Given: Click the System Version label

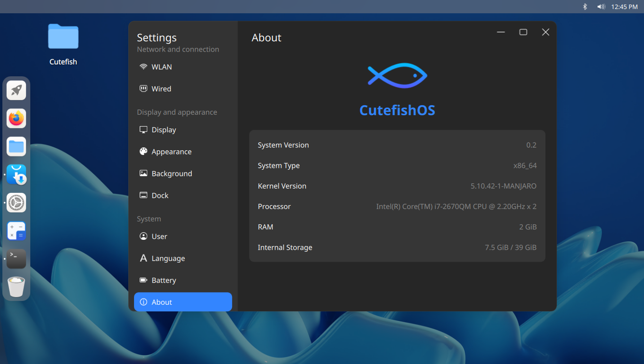Looking at the screenshot, I should 283,145.
